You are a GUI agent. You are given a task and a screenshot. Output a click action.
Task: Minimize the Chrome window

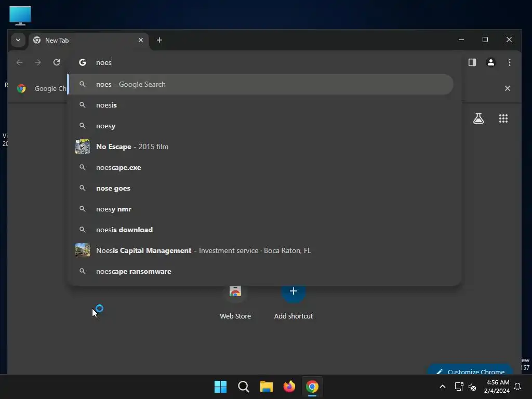coord(461,39)
